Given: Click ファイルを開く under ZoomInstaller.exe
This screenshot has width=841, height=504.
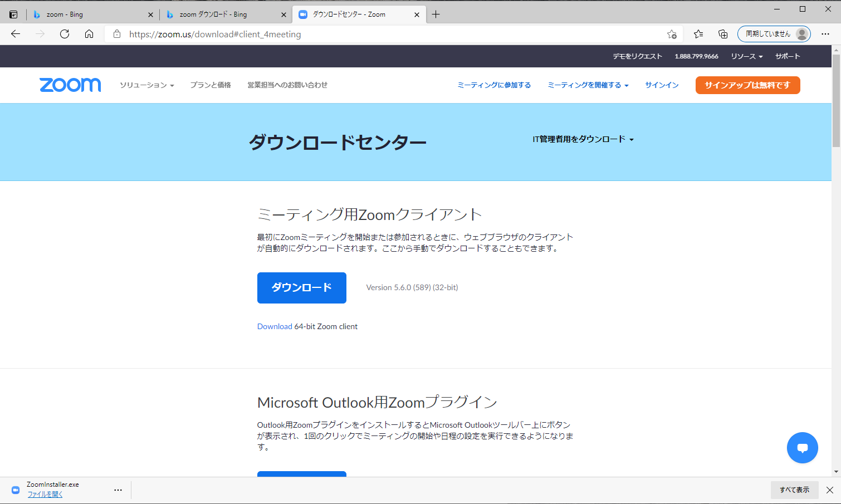Looking at the screenshot, I should [x=45, y=495].
